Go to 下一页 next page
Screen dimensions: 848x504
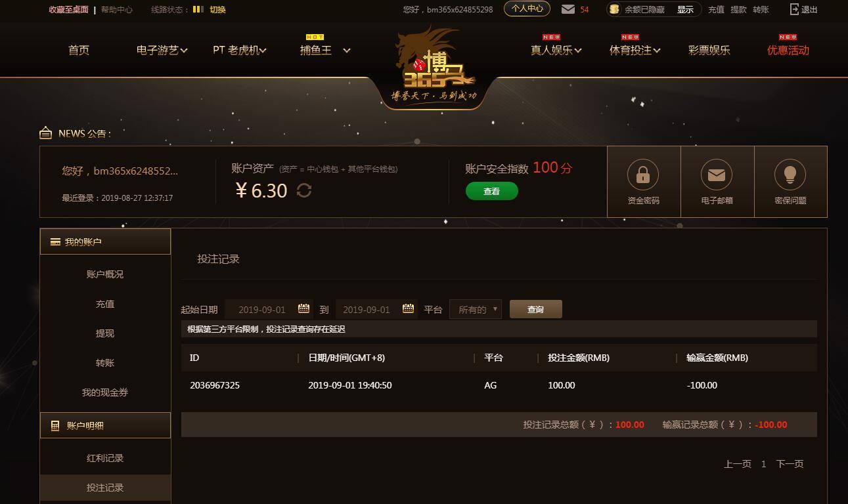tap(790, 463)
